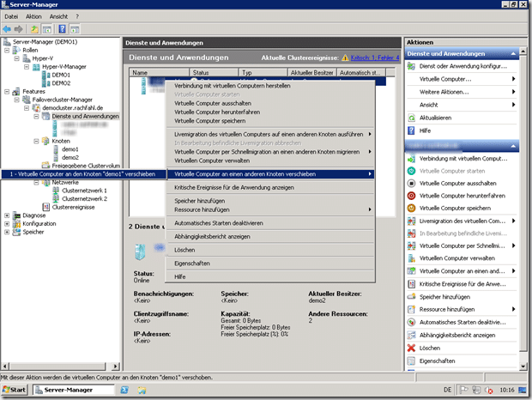
Task: Choose Virtuelle Computer ausschalten in context menu
Action: coord(270,104)
